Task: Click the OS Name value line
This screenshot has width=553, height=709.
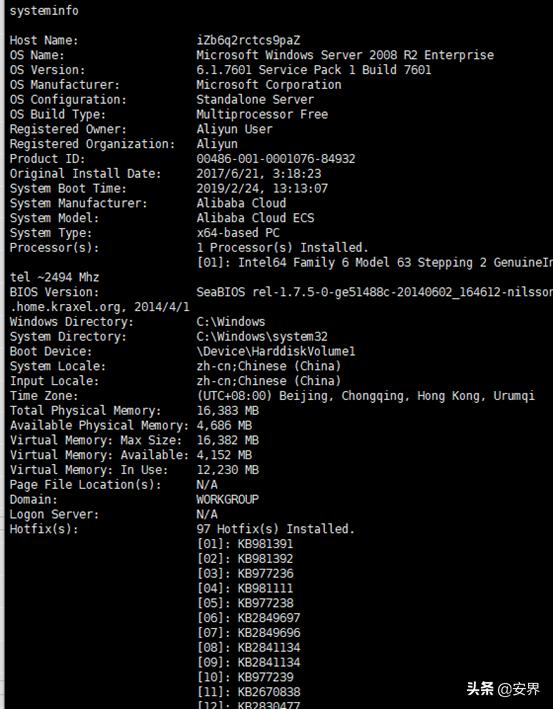Action: 345,55
